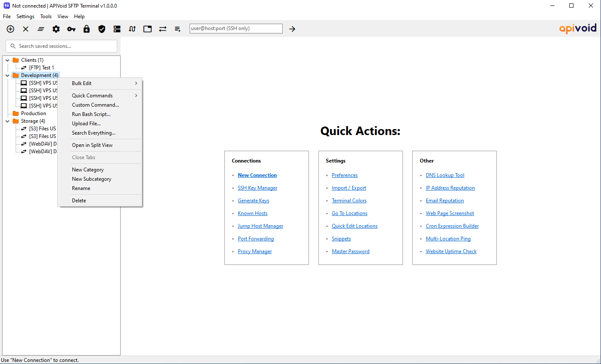Image resolution: width=601 pixels, height=364 pixels.
Task: Click the Clients folder icon
Action: pyautogui.click(x=16, y=60)
